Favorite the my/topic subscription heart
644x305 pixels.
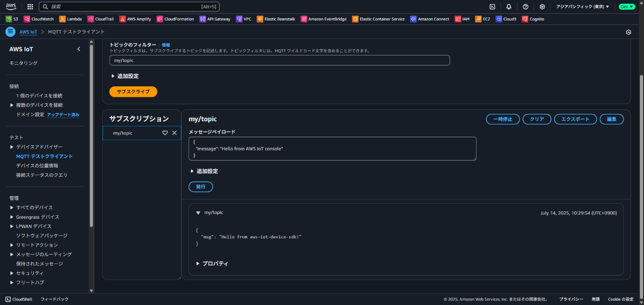pyautogui.click(x=165, y=133)
